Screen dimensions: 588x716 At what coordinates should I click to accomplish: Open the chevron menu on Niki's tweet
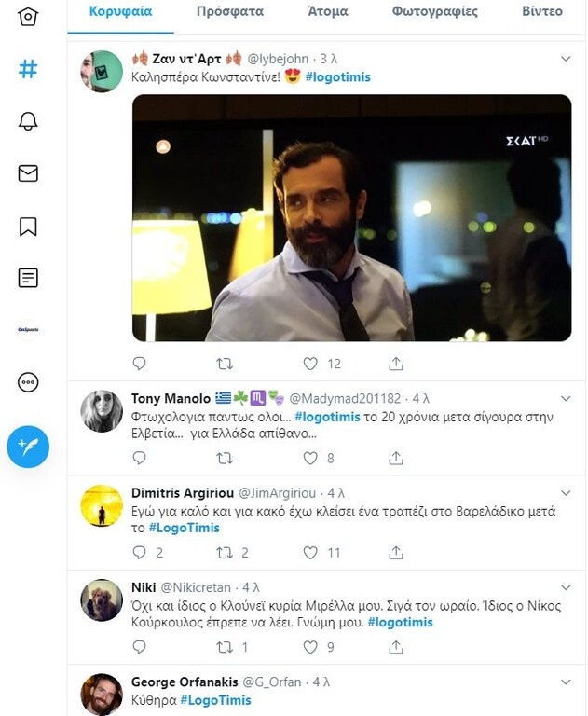pos(566,587)
